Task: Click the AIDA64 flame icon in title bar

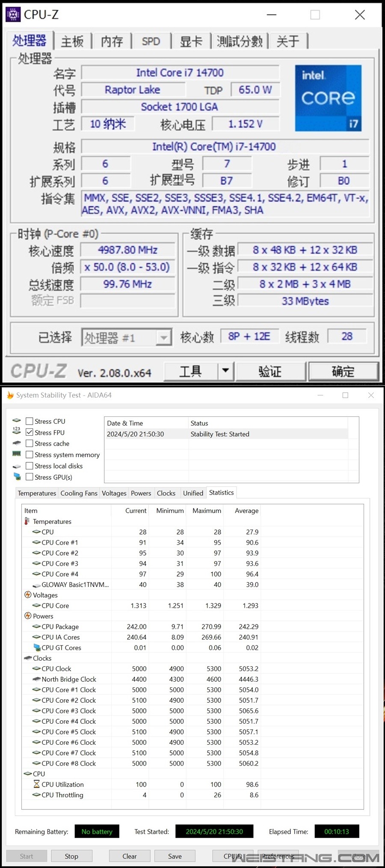Action: 10,395
